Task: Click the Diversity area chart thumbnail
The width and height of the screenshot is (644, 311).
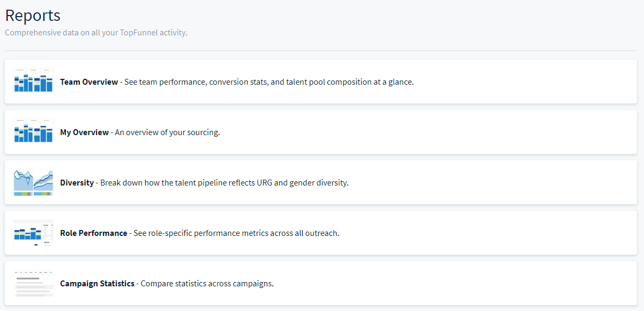Action: pyautogui.click(x=33, y=182)
